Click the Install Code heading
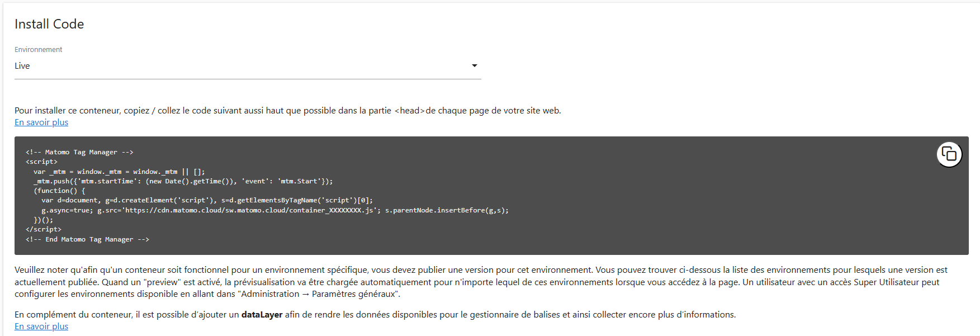This screenshot has width=980, height=336. click(49, 24)
